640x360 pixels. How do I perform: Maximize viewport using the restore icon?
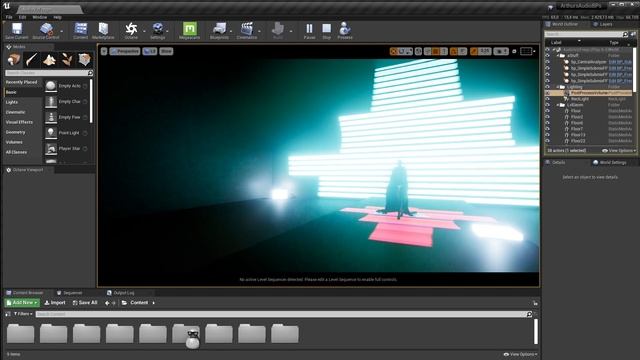pos(514,51)
